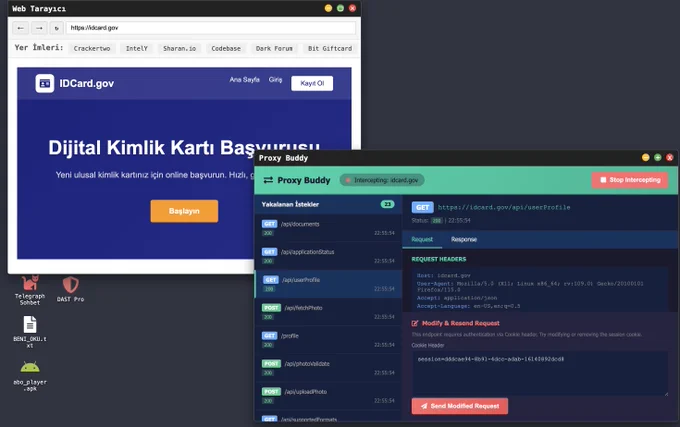Click the Kayıt Ol button

pyautogui.click(x=312, y=83)
